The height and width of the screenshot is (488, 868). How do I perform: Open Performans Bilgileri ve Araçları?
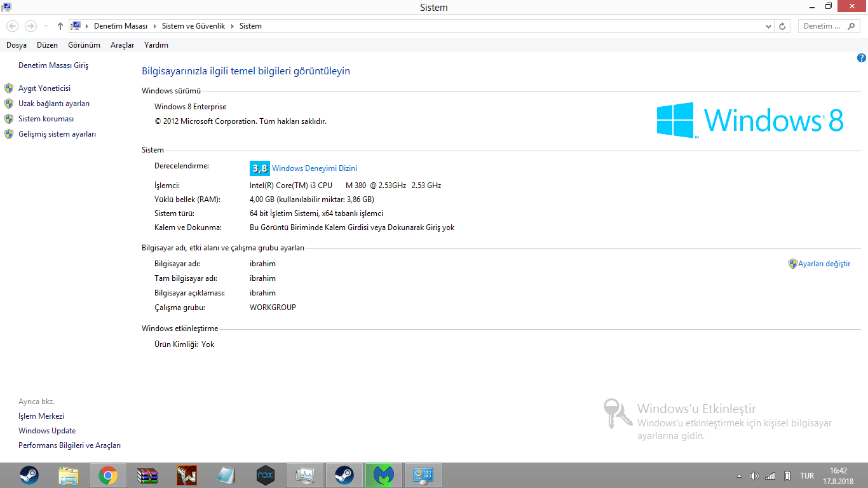70,445
